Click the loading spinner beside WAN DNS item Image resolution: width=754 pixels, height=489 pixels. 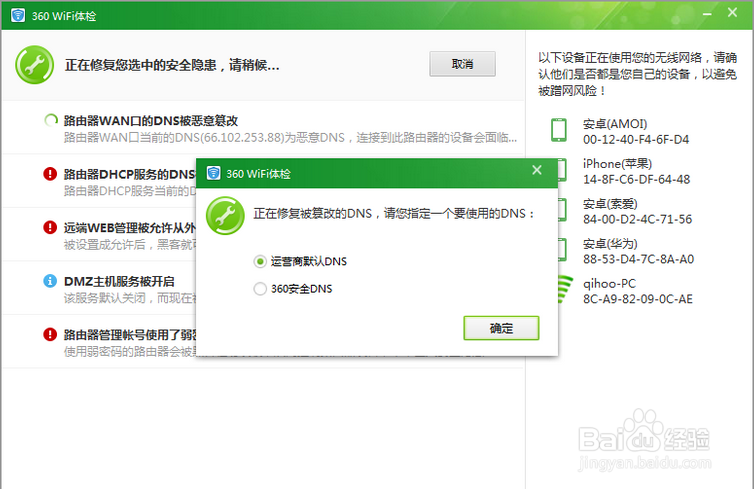coord(50,121)
